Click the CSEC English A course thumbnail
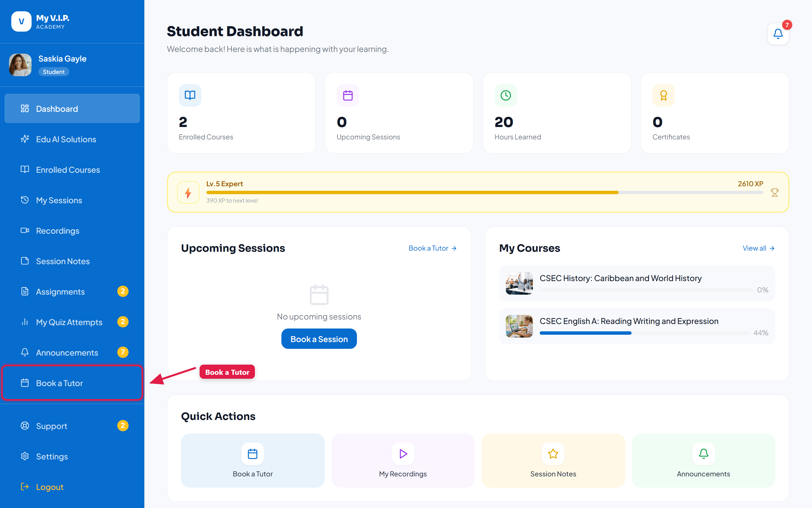 pos(519,326)
